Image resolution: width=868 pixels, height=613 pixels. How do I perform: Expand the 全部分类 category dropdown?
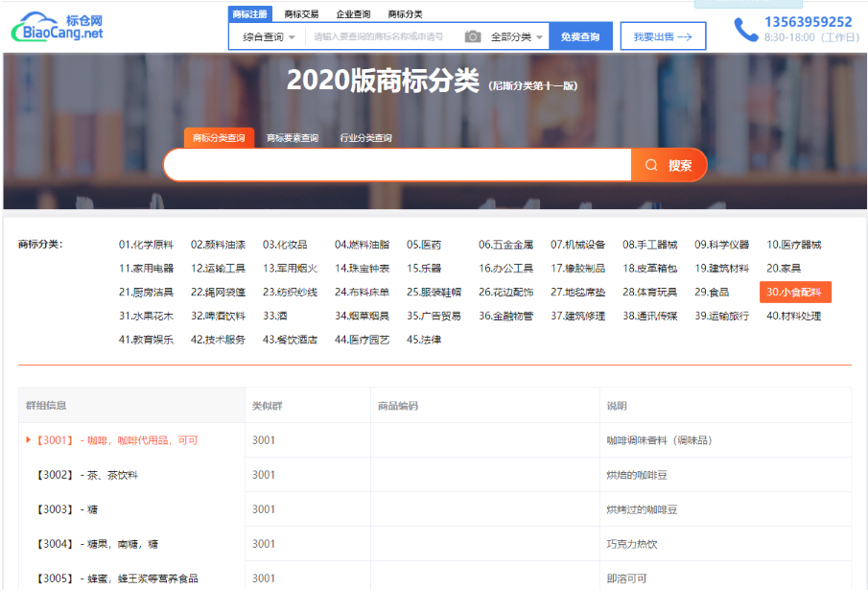click(517, 36)
